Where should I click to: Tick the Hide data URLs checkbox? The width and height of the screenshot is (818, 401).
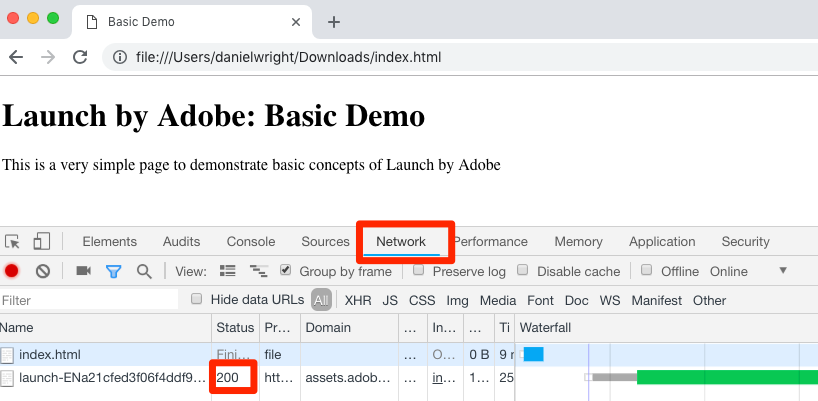tap(196, 299)
